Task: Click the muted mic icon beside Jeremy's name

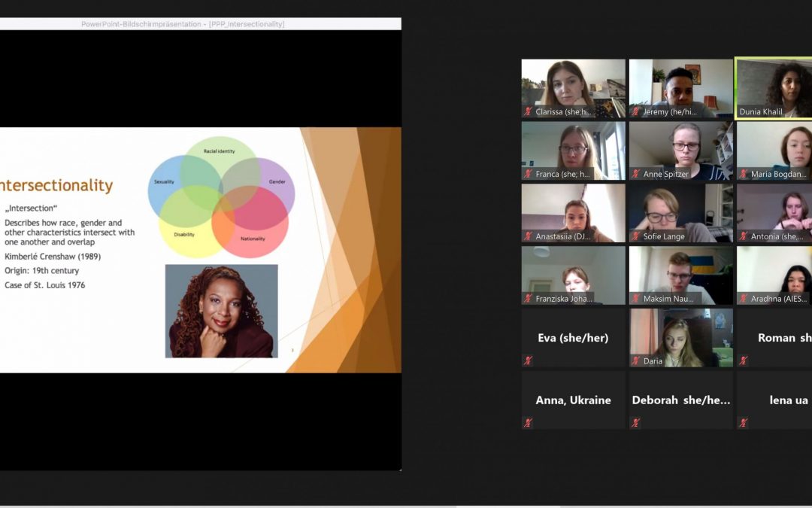Action: tap(636, 112)
